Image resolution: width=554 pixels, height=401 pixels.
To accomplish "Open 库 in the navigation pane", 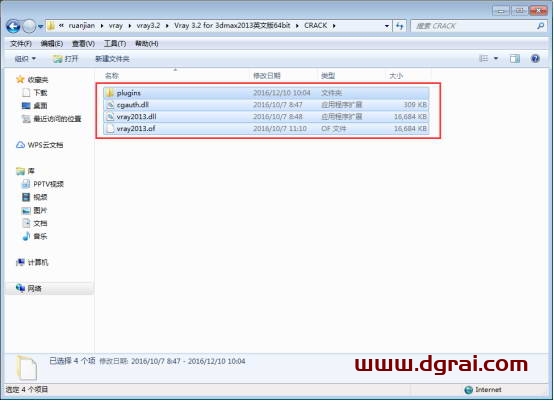I will click(x=31, y=171).
